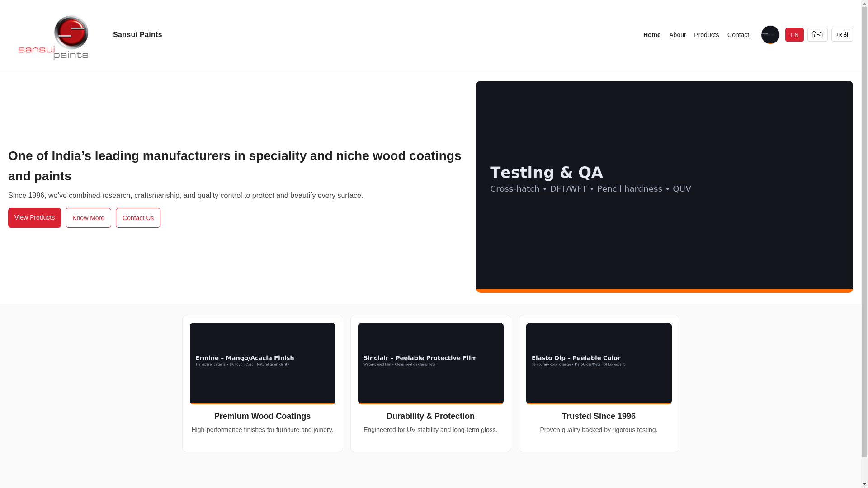868x488 pixels.
Task: Switch language to Hindi
Action: (x=817, y=35)
